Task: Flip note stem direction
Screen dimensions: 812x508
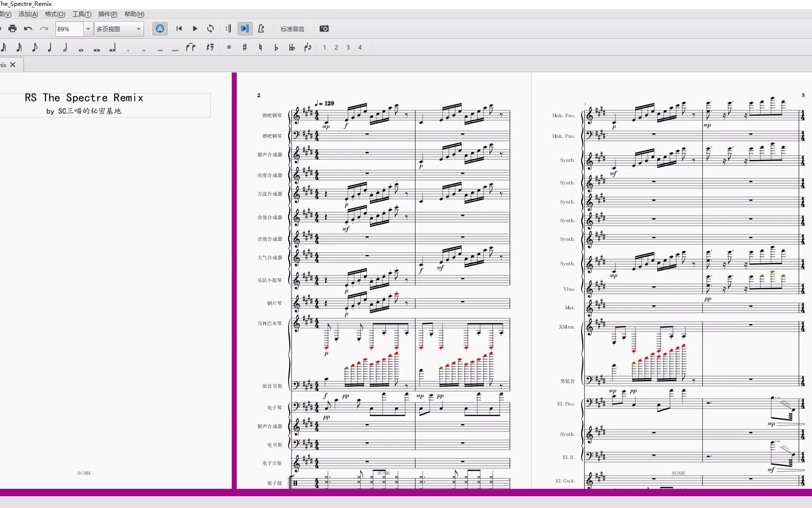Action: (x=308, y=48)
